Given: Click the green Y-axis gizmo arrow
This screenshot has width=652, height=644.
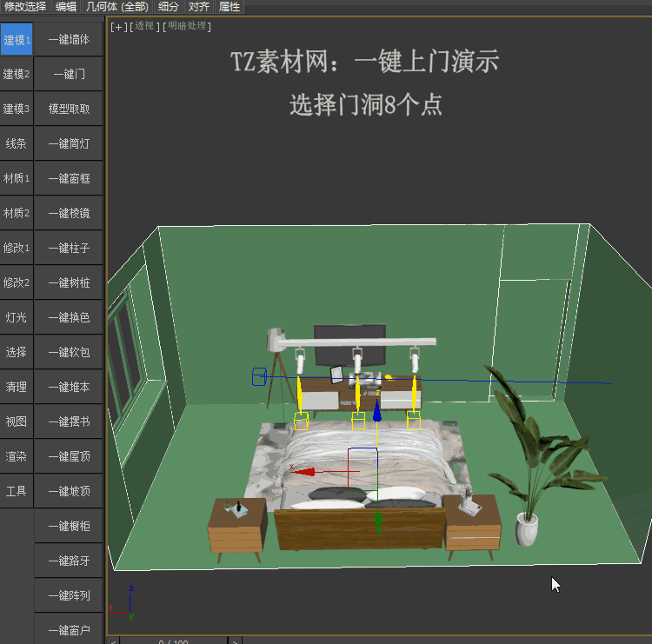Looking at the screenshot, I should (377, 523).
